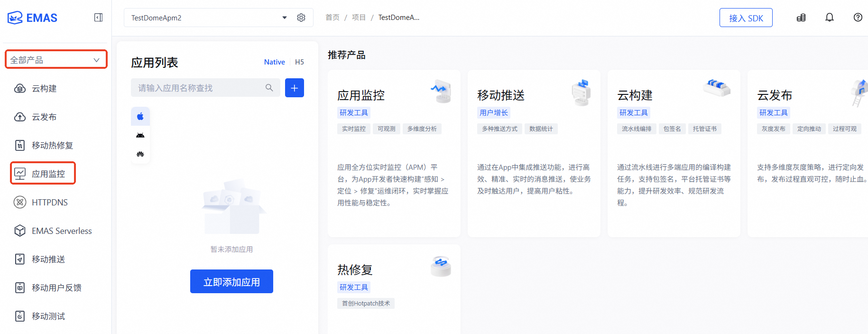Image resolution: width=868 pixels, height=334 pixels.
Task: Switch to the H5 tab
Action: coord(299,62)
